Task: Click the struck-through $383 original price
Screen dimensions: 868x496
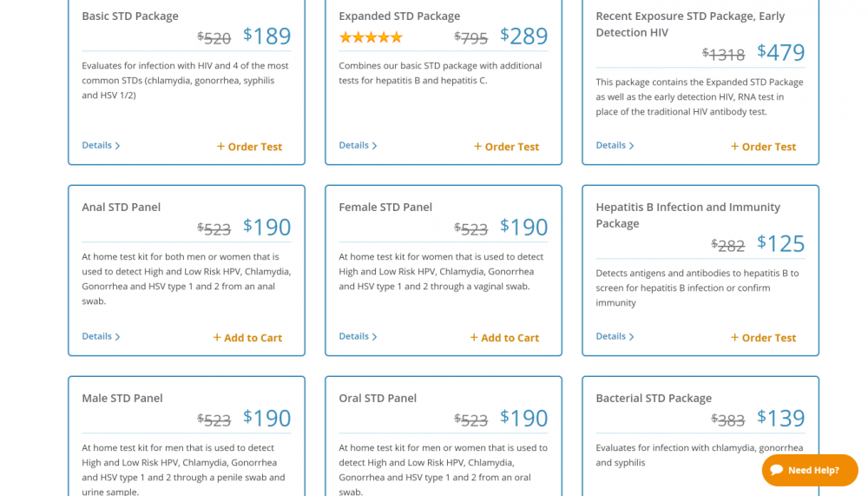Action: point(727,420)
